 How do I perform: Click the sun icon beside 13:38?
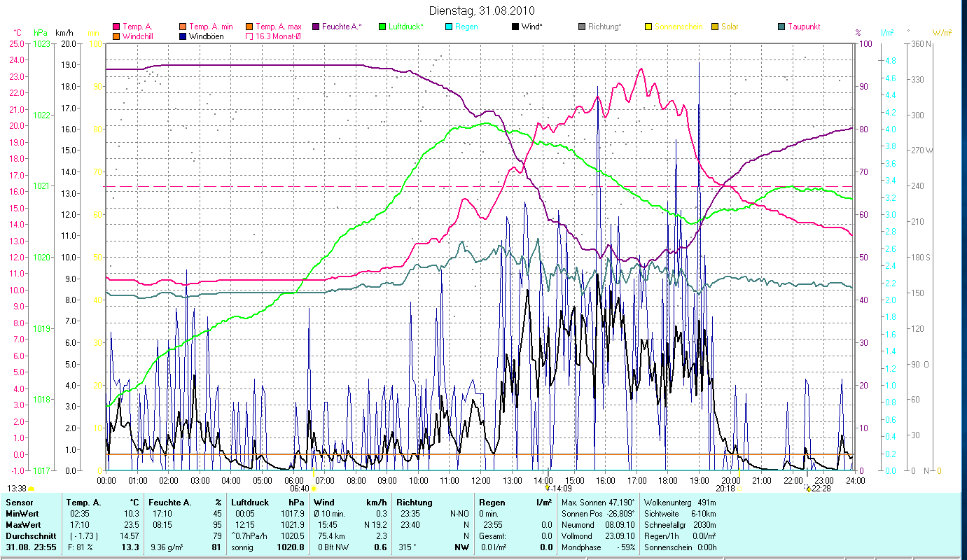coord(32,489)
